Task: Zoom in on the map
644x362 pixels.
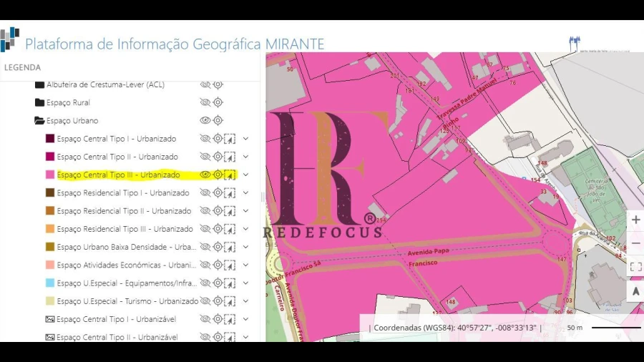Action: pyautogui.click(x=635, y=220)
